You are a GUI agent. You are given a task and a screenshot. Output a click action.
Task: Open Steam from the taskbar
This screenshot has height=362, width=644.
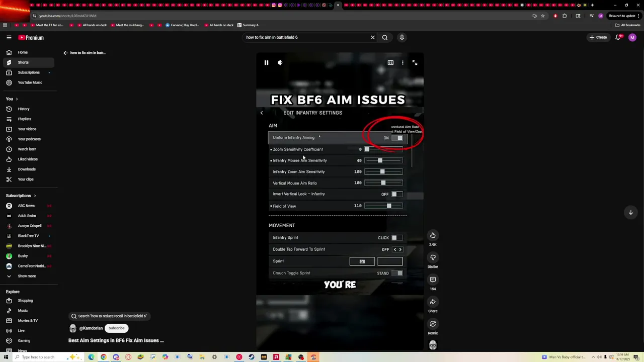coord(252,357)
